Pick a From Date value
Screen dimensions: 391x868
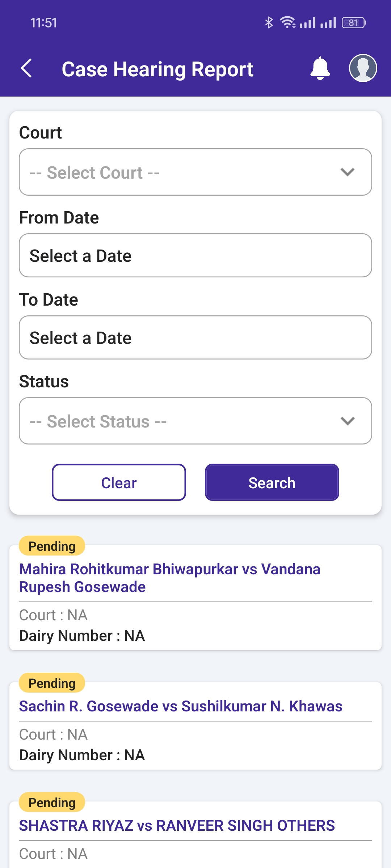coord(195,255)
